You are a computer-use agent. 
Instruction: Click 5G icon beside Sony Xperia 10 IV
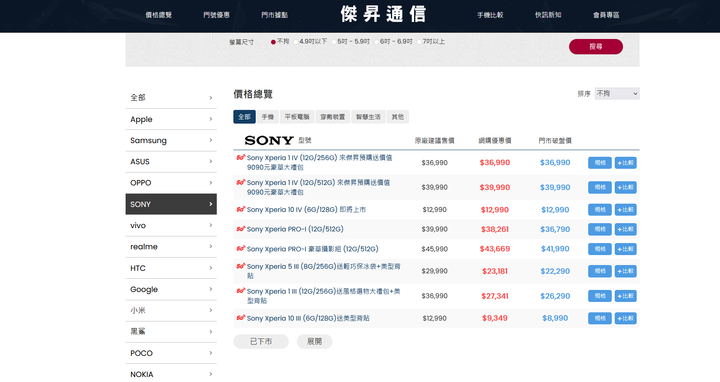(241, 209)
